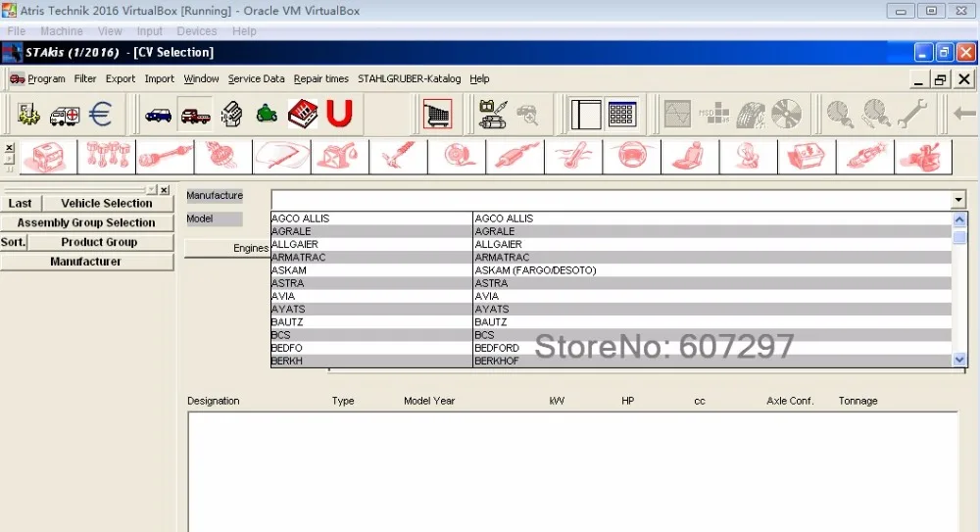The image size is (980, 532).
Task: Click the grey oscilloscope waveform icon
Action: 677,115
